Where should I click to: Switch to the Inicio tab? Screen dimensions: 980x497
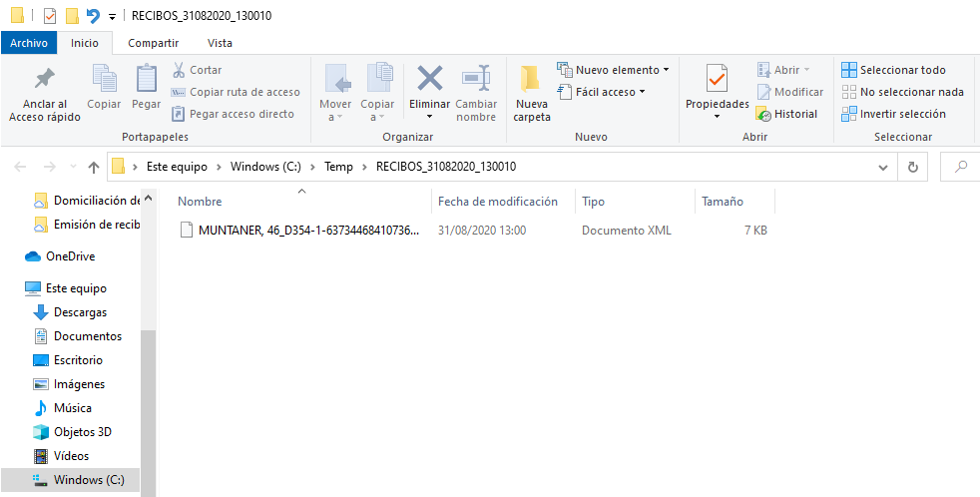click(x=85, y=43)
